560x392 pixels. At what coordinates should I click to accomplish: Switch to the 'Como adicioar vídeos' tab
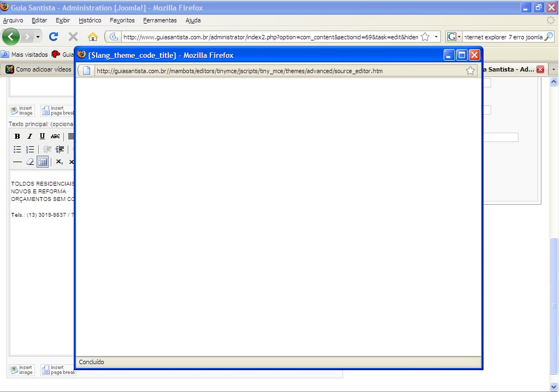(38, 69)
